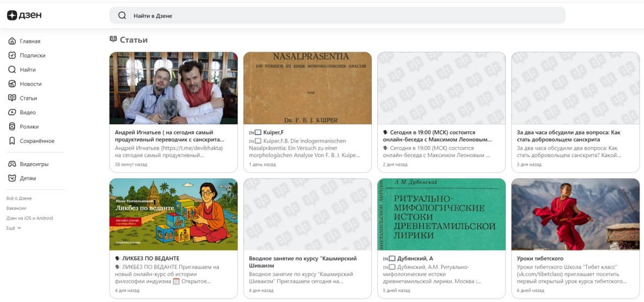Open the Tibetan monk photo thumbnail

point(575,215)
